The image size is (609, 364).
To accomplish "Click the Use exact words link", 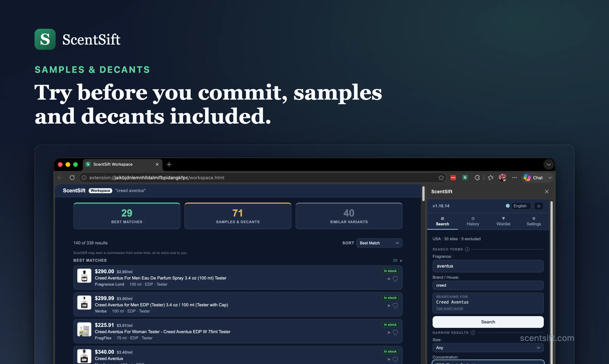I will (449, 308).
